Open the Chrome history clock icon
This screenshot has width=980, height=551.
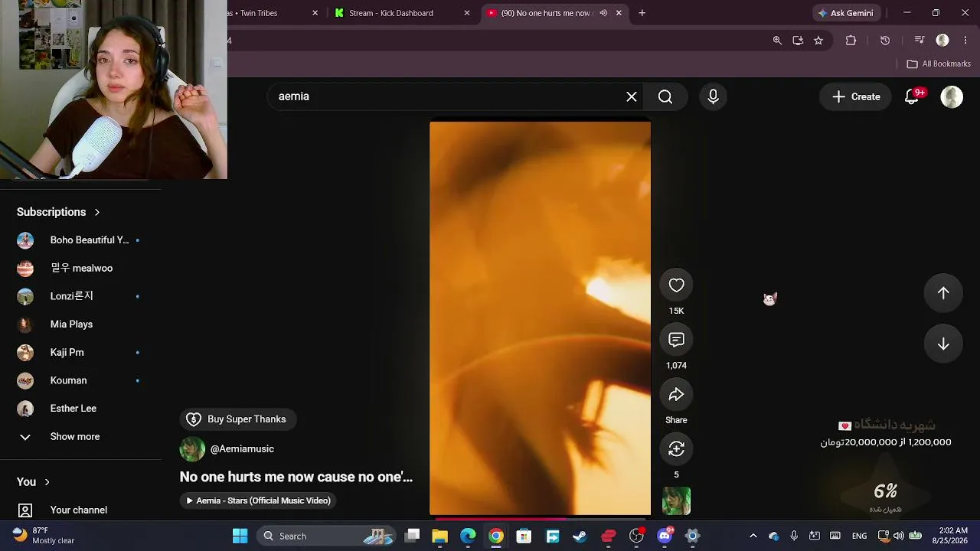pos(885,41)
